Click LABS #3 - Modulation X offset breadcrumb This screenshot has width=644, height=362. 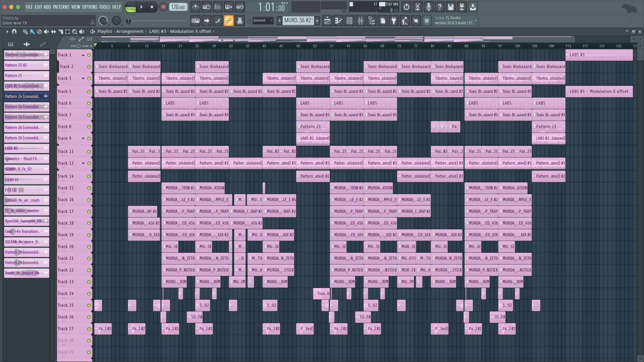[x=180, y=32]
